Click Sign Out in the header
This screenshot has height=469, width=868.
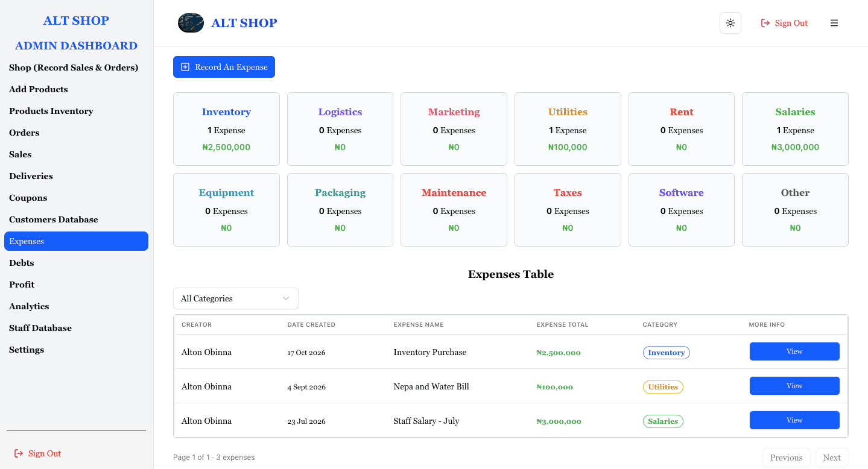pos(784,23)
